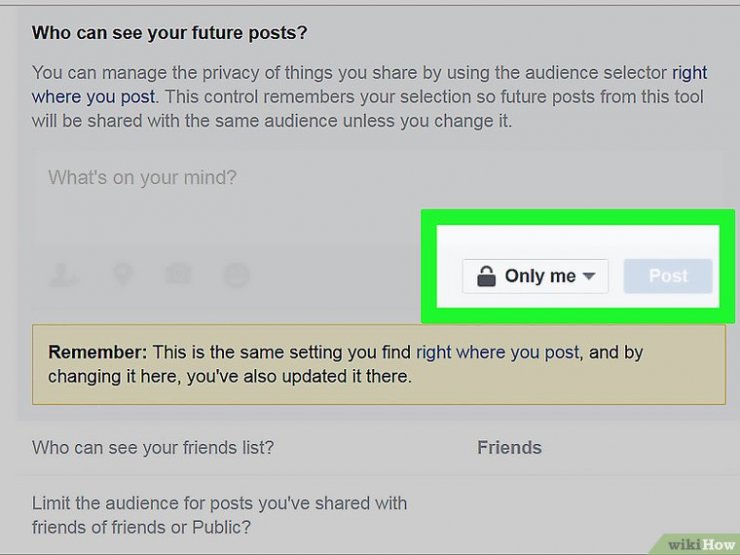Viewport: 740px width, 555px height.
Task: Click the wikiHow logo watermark
Action: point(699,545)
